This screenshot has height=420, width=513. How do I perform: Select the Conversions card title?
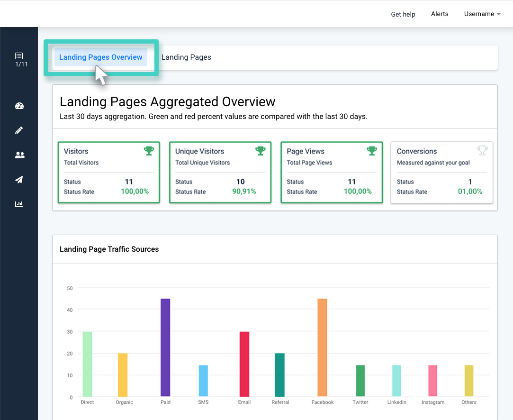click(417, 151)
